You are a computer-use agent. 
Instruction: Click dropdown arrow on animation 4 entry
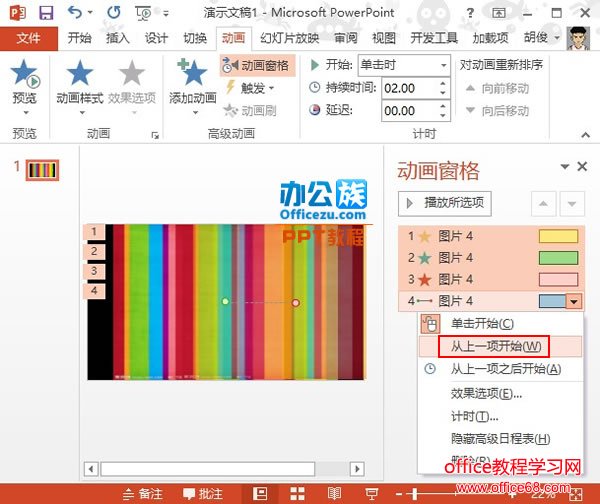tap(574, 301)
